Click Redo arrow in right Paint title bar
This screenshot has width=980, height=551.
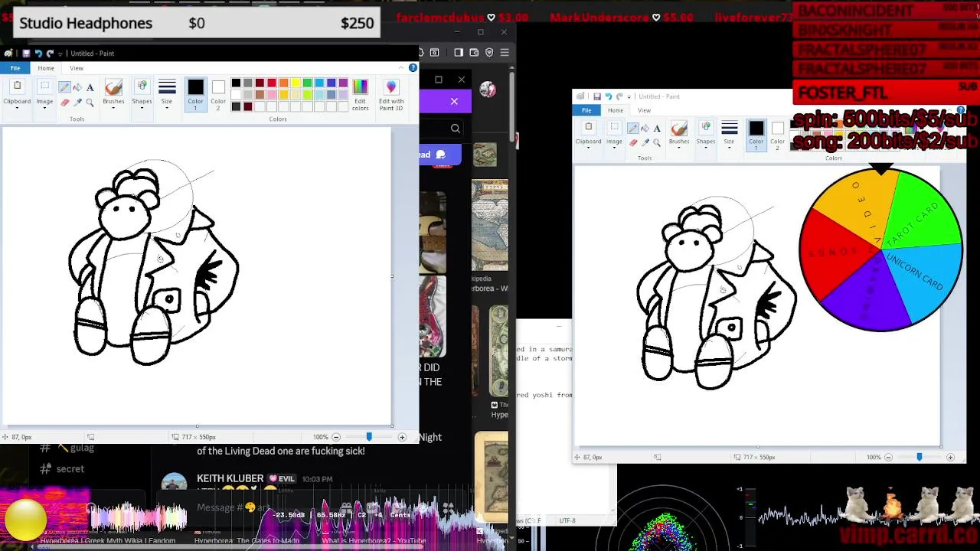coord(619,96)
